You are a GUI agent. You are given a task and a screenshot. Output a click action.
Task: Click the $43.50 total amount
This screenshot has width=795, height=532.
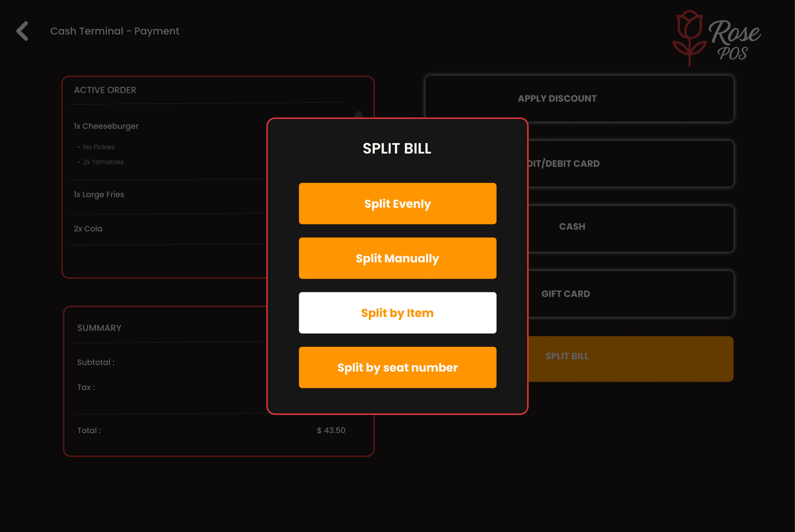pos(331,431)
